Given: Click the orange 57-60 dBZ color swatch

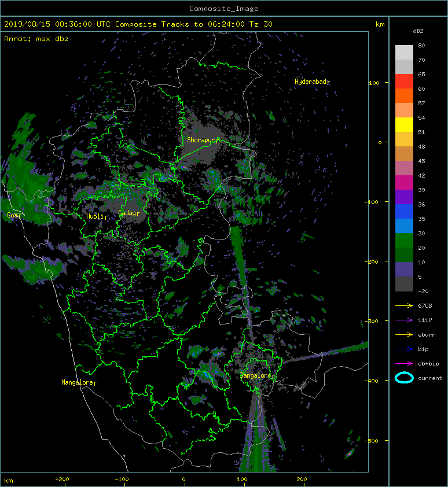Looking at the screenshot, I should click(x=404, y=96).
